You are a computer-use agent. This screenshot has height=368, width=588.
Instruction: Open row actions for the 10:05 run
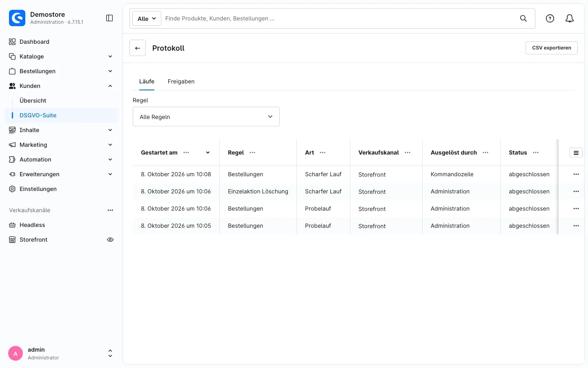coord(576,226)
